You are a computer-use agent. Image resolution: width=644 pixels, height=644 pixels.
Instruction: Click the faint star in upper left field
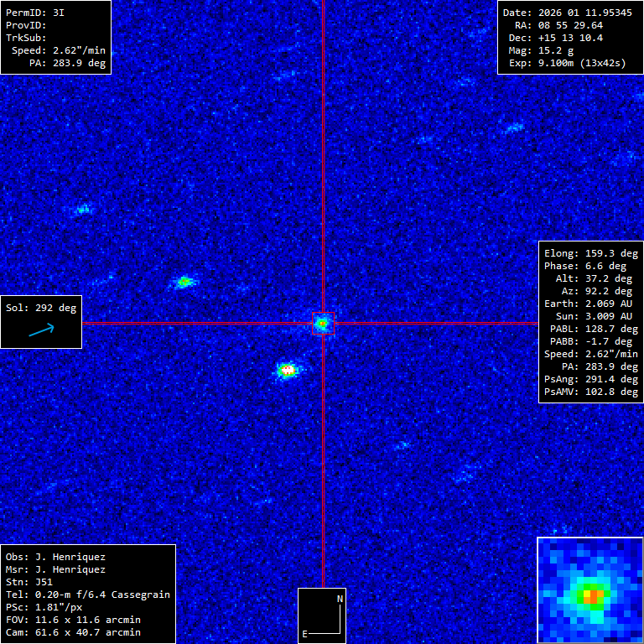[x=82, y=209]
